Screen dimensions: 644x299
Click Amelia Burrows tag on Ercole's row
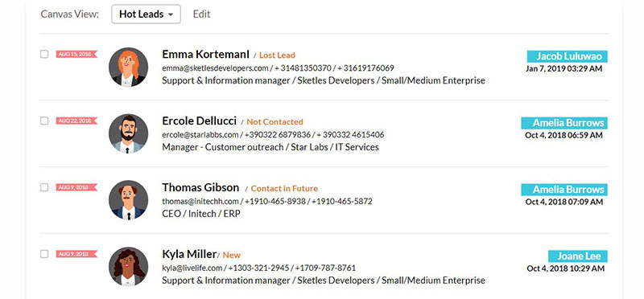click(564, 123)
